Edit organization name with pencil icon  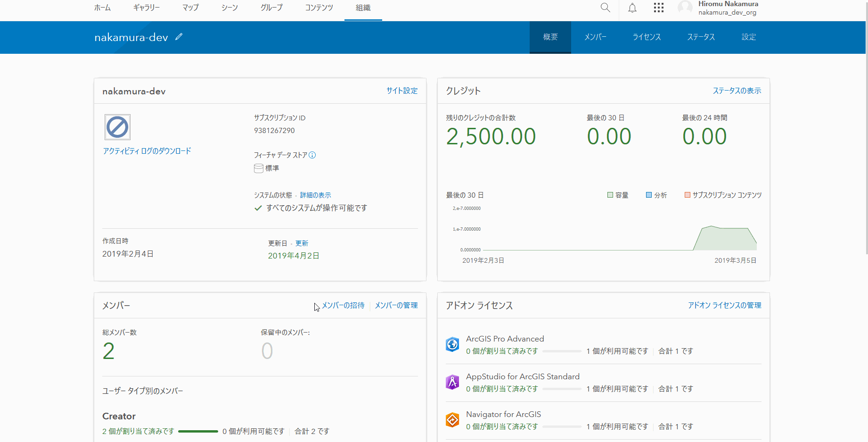tap(179, 37)
